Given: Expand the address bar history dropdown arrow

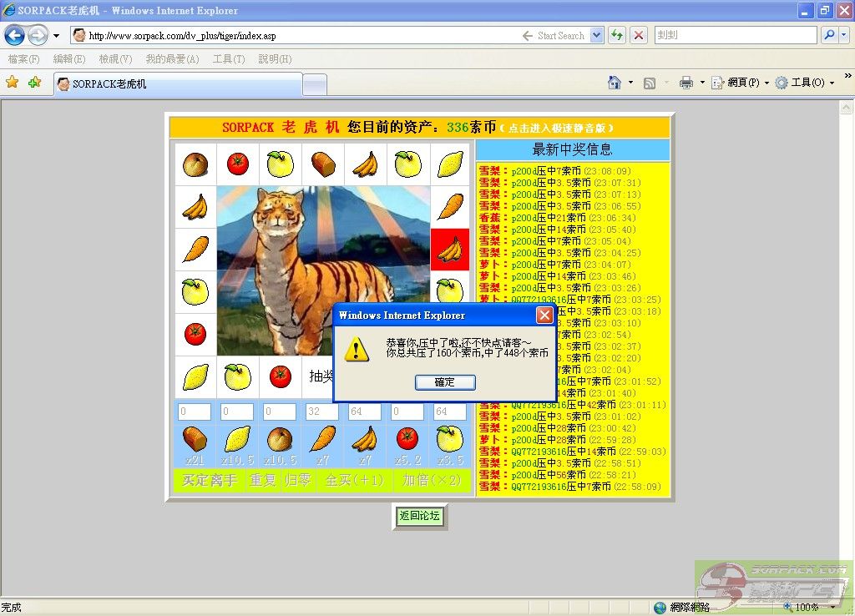Looking at the screenshot, I should pyautogui.click(x=597, y=36).
